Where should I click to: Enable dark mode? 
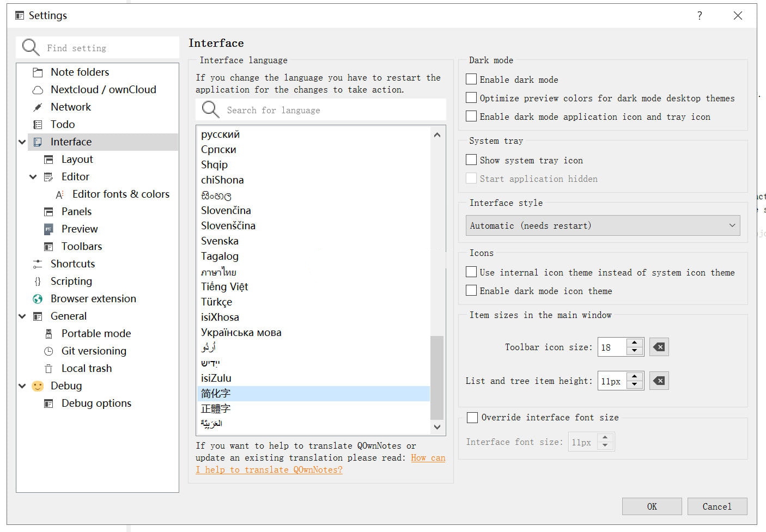coord(471,79)
